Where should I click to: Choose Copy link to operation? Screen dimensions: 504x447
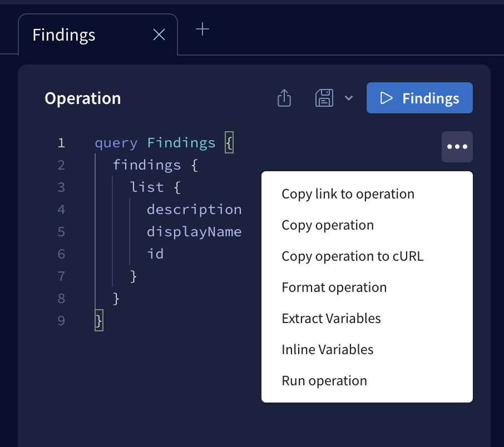[x=367, y=194]
